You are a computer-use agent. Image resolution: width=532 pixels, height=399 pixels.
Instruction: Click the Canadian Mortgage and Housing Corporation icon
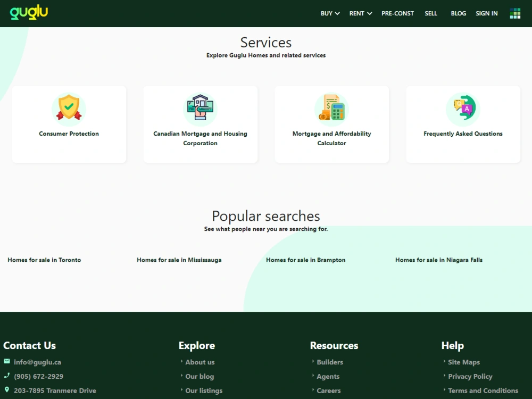(200, 107)
